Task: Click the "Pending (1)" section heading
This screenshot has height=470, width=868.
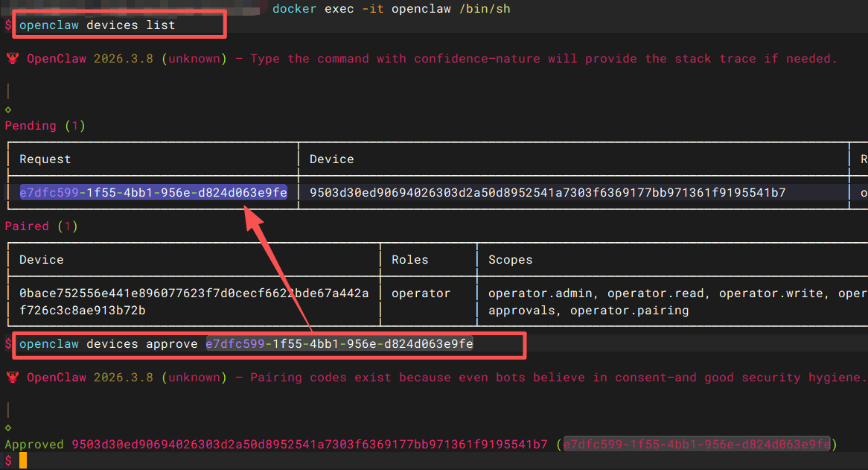Action: coord(45,126)
